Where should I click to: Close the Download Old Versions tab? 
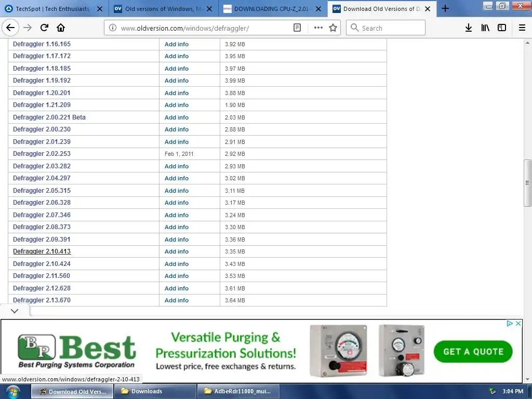[428, 9]
